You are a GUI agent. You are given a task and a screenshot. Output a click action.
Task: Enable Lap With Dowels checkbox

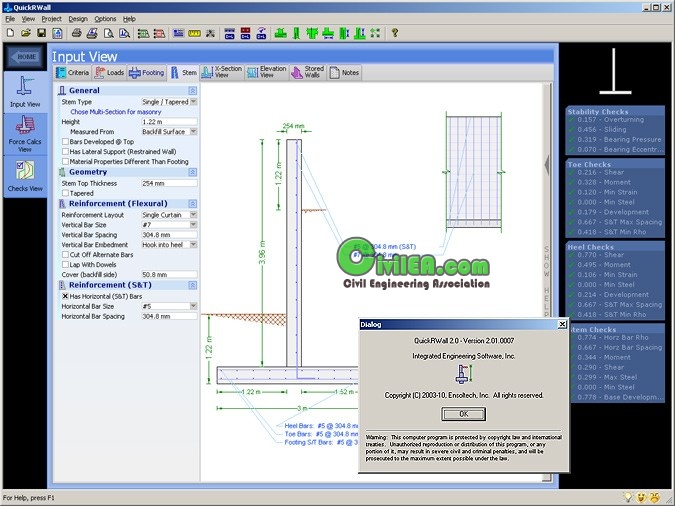(x=65, y=264)
